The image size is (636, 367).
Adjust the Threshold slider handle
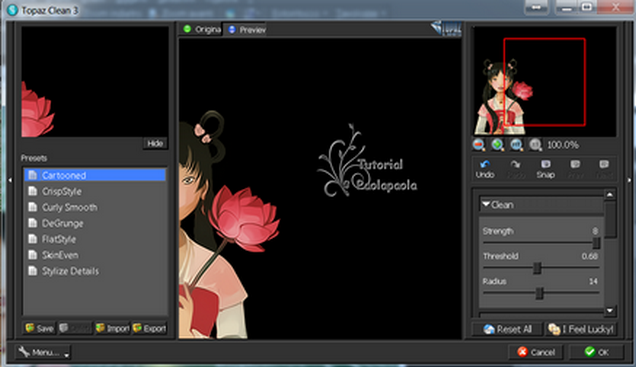[x=537, y=268]
